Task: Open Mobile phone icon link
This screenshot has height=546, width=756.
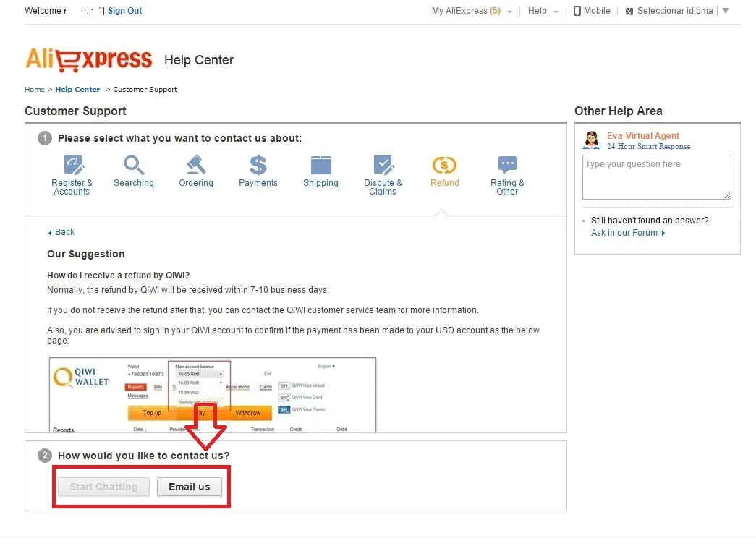Action: click(x=577, y=11)
